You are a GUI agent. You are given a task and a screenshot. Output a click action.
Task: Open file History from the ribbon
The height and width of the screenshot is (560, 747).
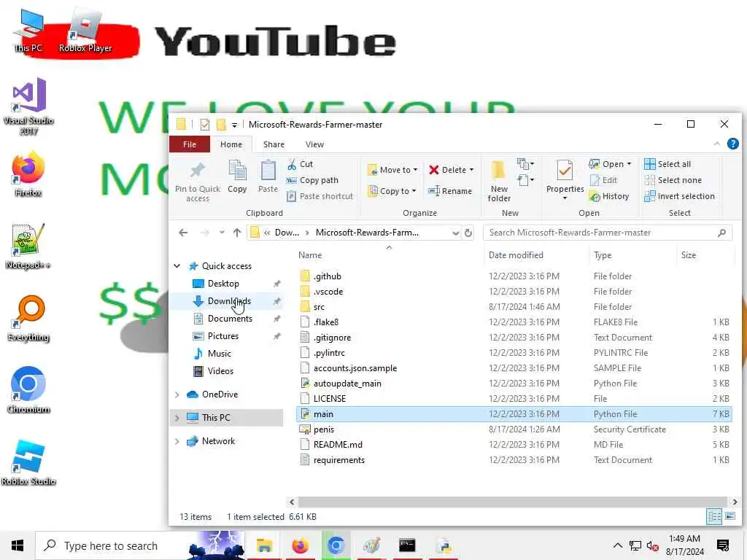(609, 196)
